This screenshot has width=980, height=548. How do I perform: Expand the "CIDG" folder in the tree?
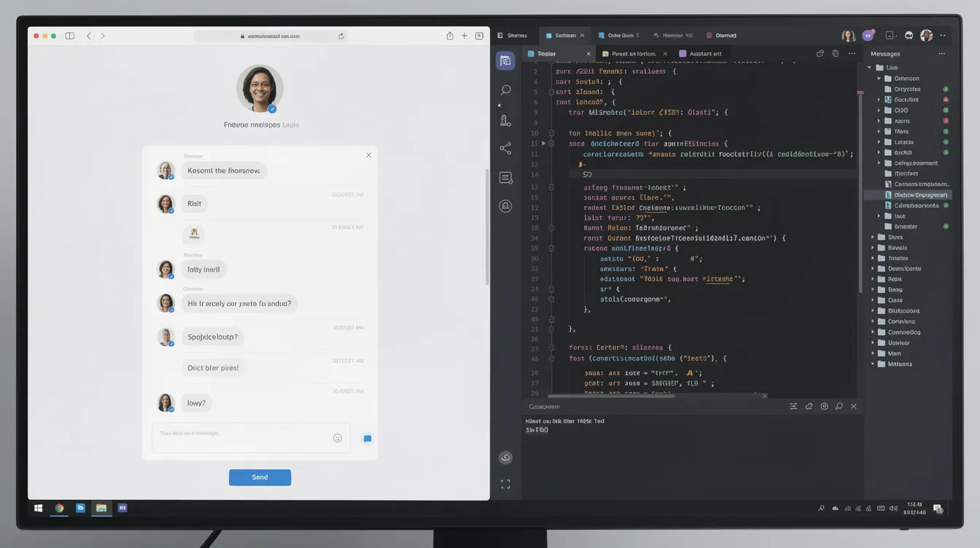tap(879, 110)
